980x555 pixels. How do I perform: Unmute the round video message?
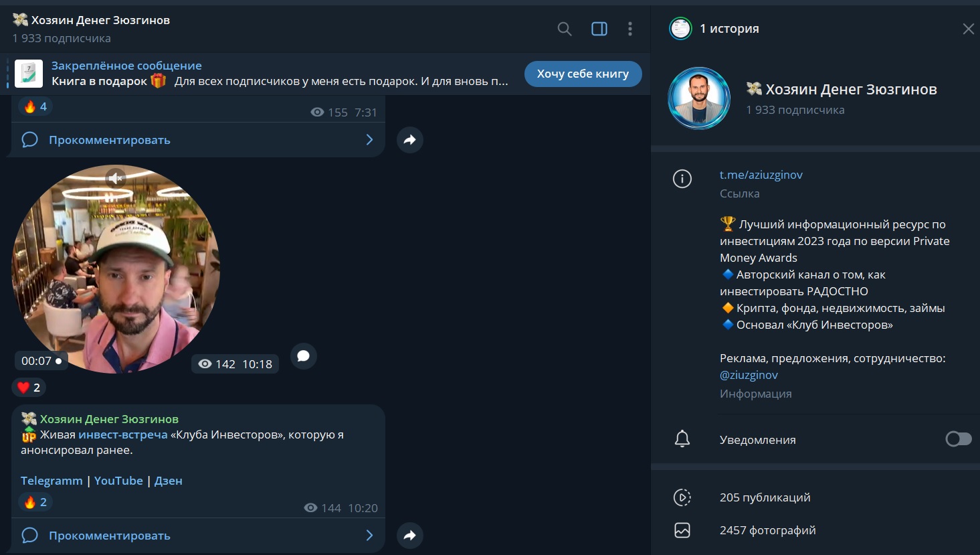pyautogui.click(x=116, y=178)
